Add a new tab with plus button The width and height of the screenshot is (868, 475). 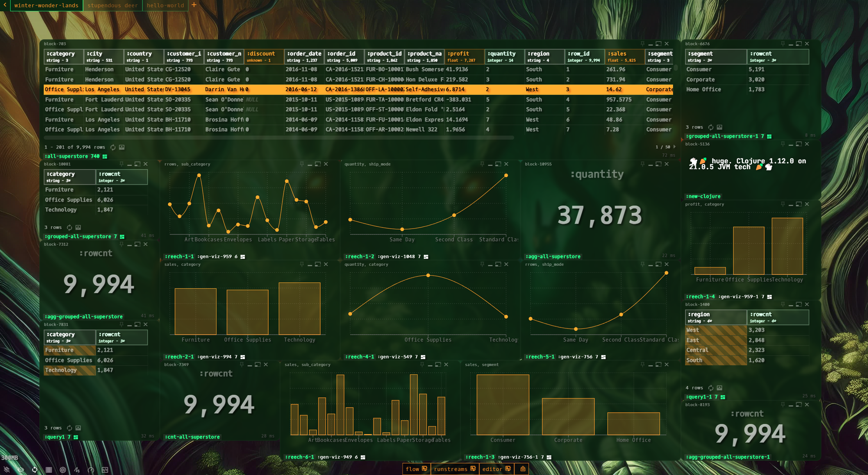pos(194,5)
